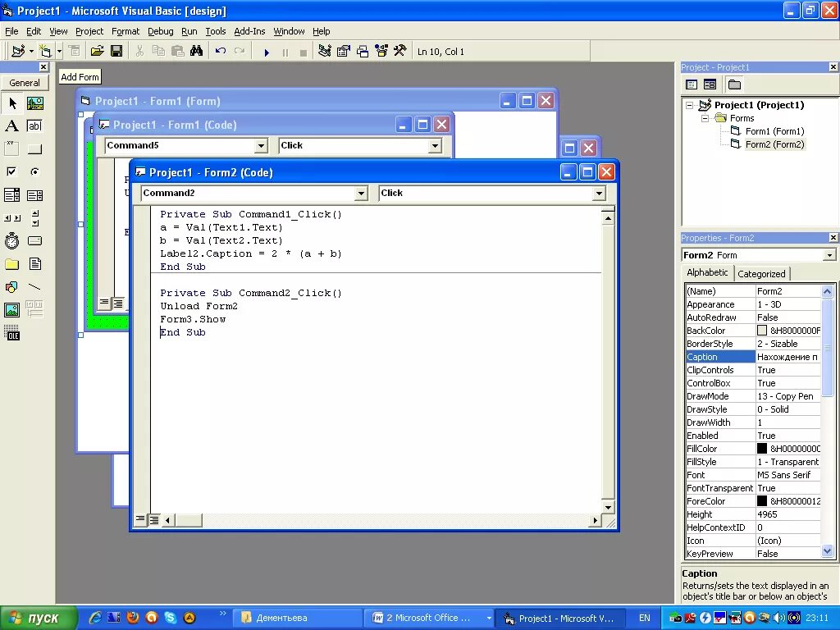The image size is (840, 630).
Task: Open the Add-Ins menu
Action: pyautogui.click(x=249, y=31)
